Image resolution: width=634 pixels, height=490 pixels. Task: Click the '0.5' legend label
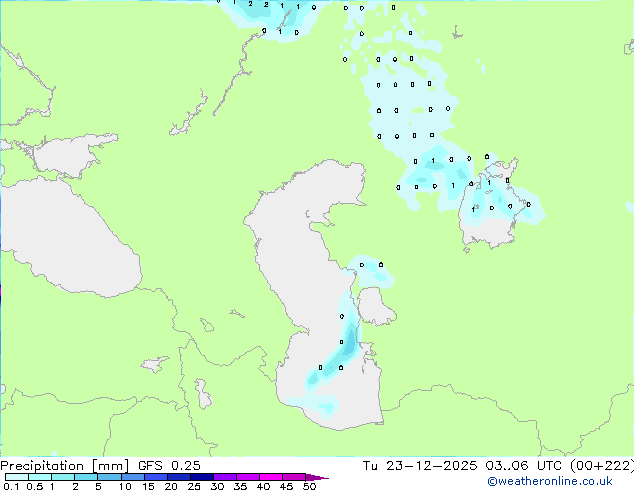pos(35,486)
